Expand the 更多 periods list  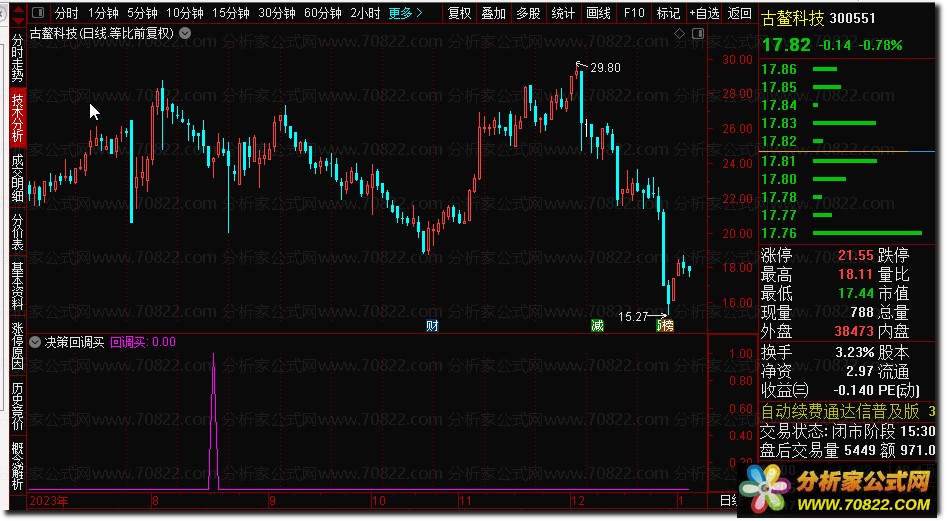point(405,13)
